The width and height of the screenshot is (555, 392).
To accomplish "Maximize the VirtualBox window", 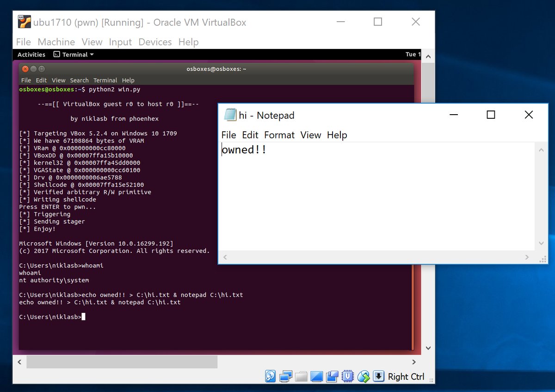I will pyautogui.click(x=378, y=22).
